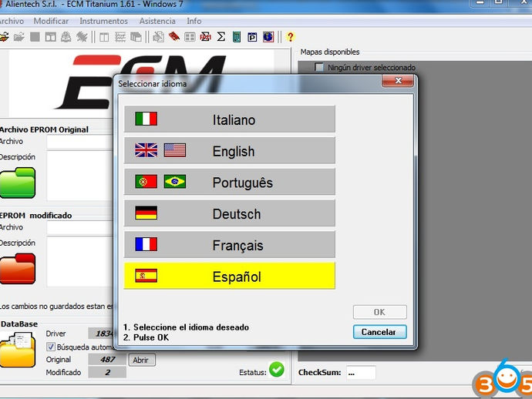Select Italiano language option
532x399 pixels.
pos(229,119)
